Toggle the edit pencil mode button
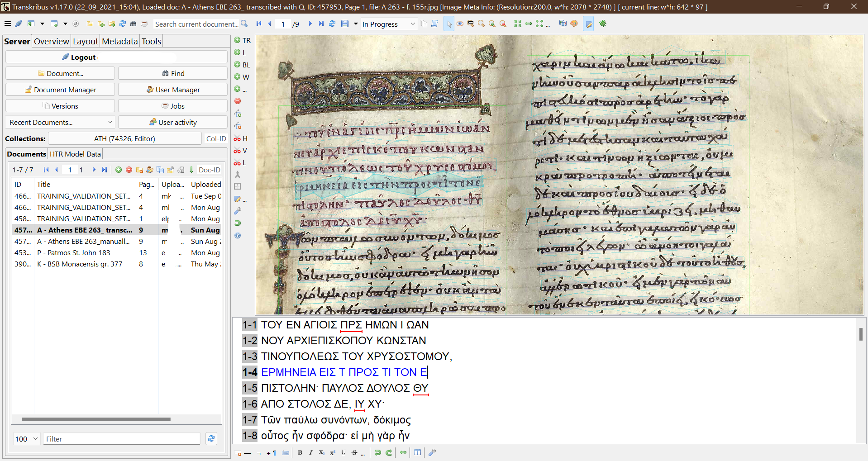 click(x=589, y=24)
